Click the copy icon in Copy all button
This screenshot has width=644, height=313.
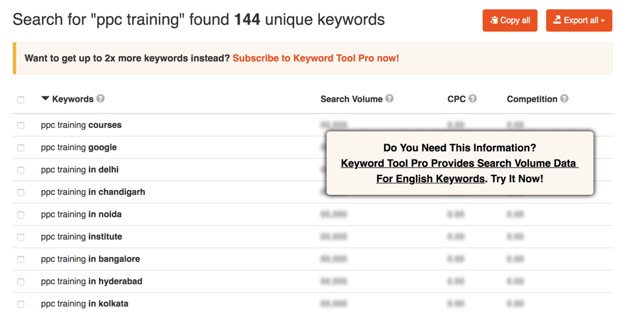[x=494, y=20]
